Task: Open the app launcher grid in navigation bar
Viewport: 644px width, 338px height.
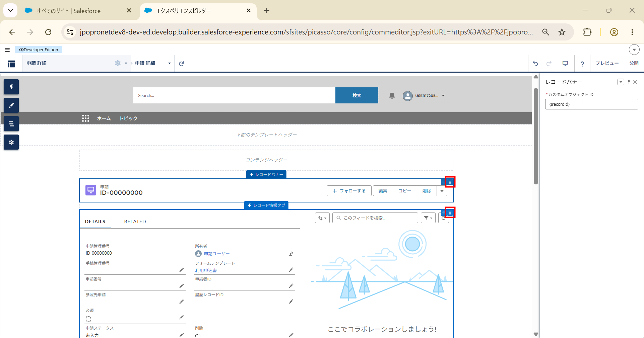Action: [85, 118]
